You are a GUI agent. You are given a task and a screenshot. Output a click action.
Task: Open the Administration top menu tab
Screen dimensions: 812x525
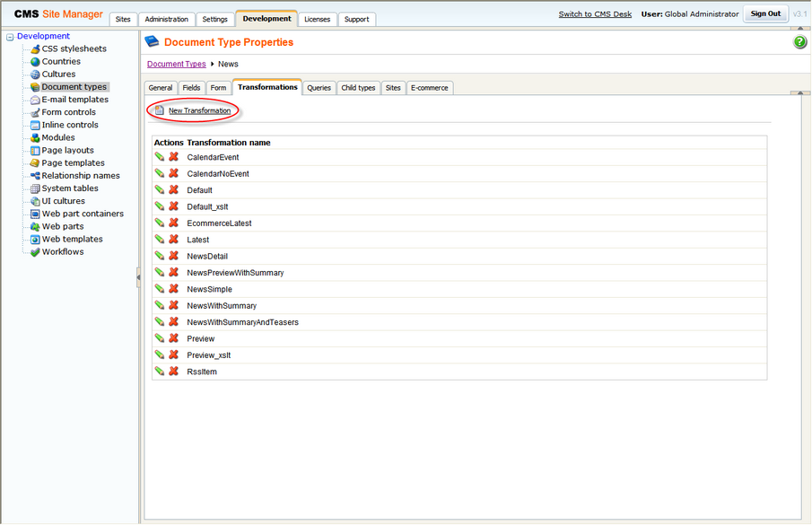tap(167, 19)
